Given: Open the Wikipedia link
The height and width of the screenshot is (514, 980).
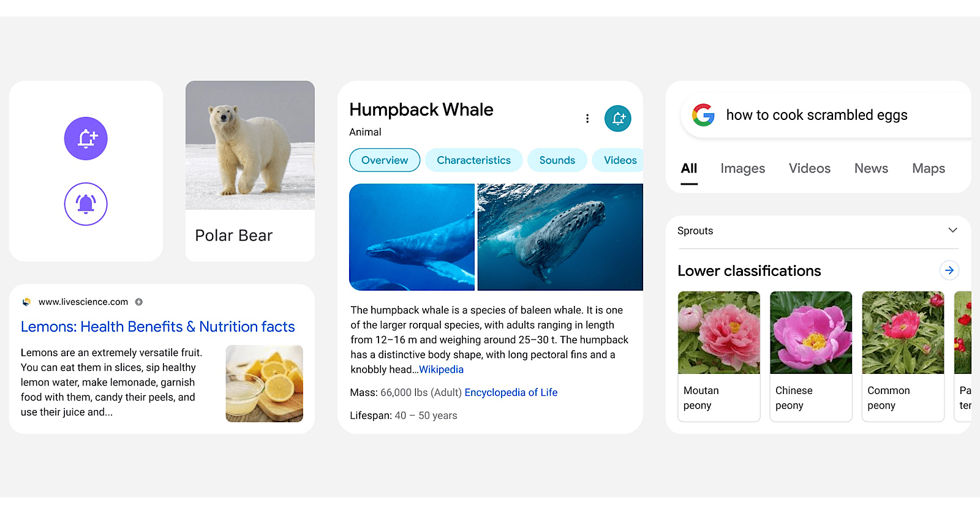Looking at the screenshot, I should coord(441,370).
